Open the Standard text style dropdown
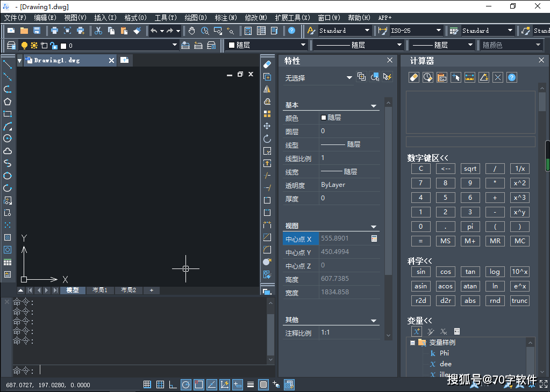Image resolution: width=550 pixels, height=392 pixels. (x=367, y=31)
